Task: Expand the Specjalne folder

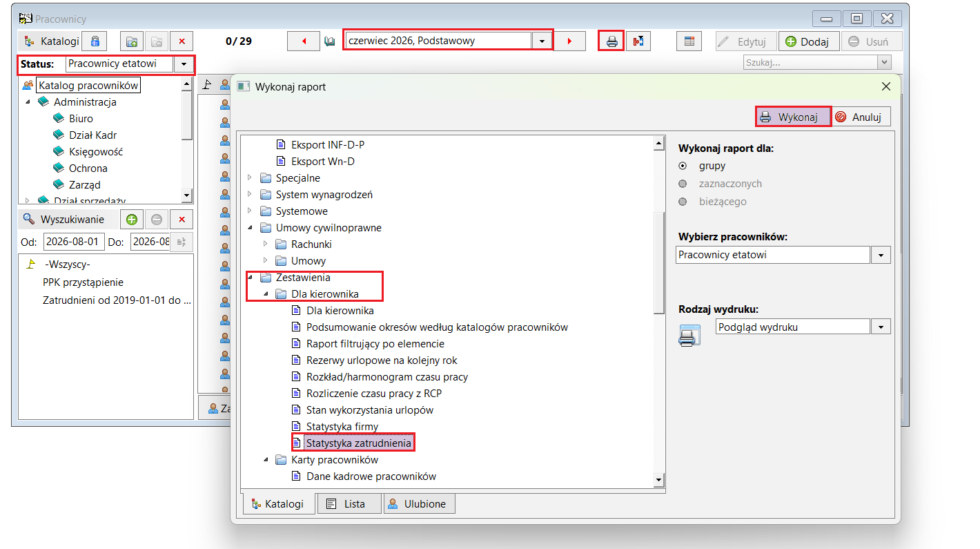Action: click(250, 178)
